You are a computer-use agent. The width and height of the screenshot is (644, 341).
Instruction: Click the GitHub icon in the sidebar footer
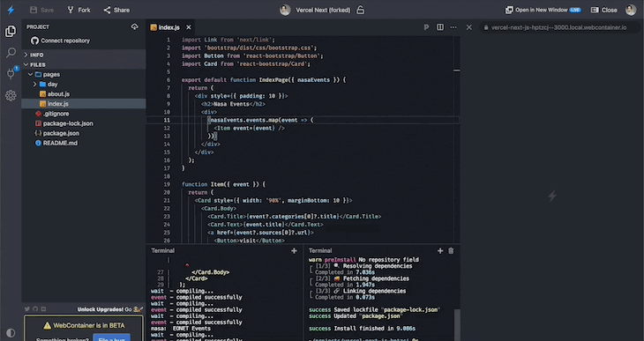pyautogui.click(x=35, y=309)
